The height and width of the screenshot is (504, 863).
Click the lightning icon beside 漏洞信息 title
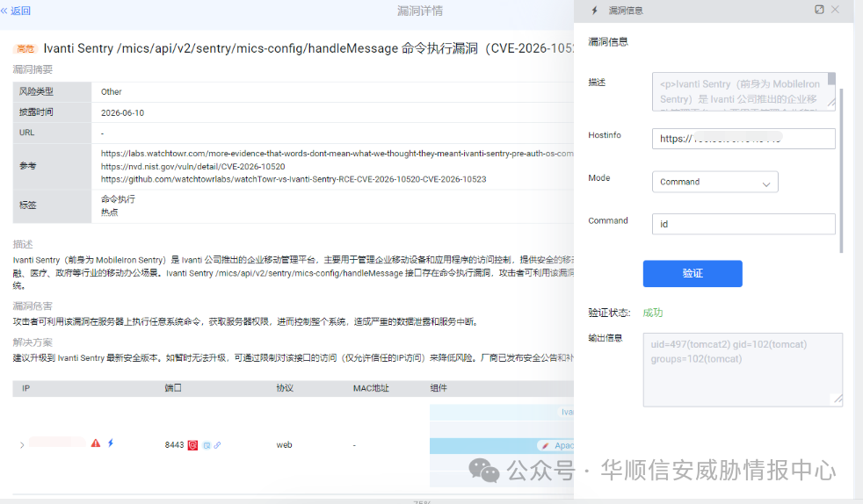[594, 11]
